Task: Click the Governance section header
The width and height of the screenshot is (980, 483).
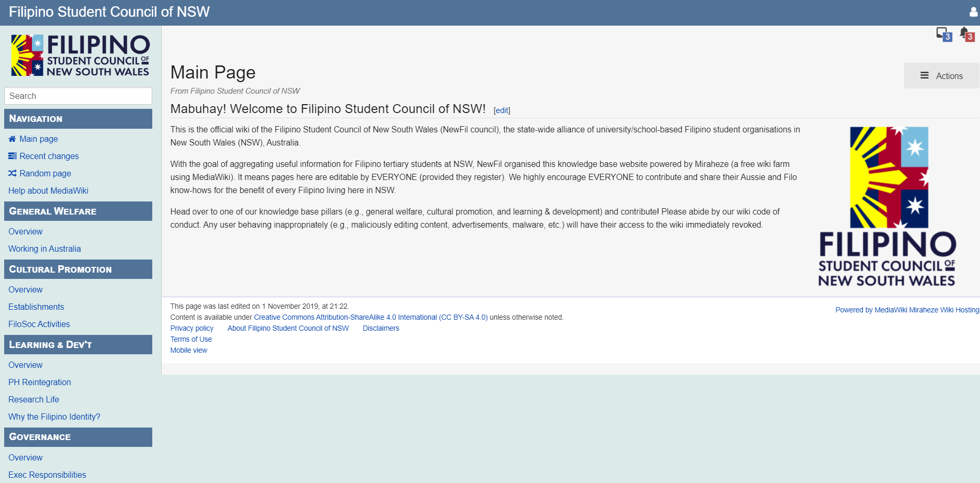Action: coord(78,437)
